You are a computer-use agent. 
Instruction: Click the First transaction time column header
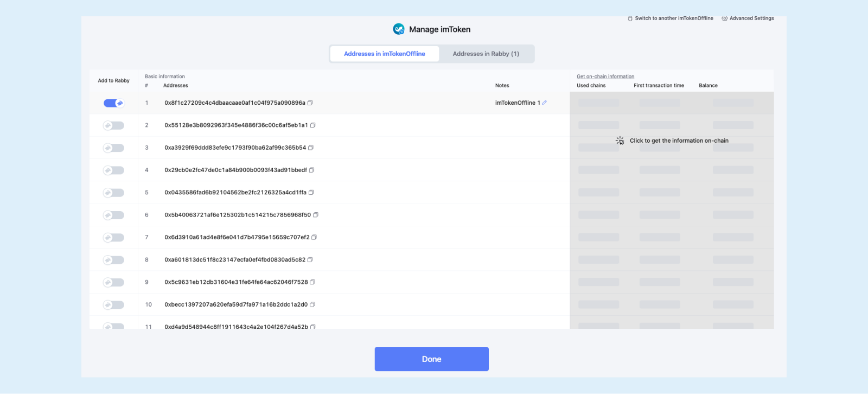pyautogui.click(x=659, y=86)
